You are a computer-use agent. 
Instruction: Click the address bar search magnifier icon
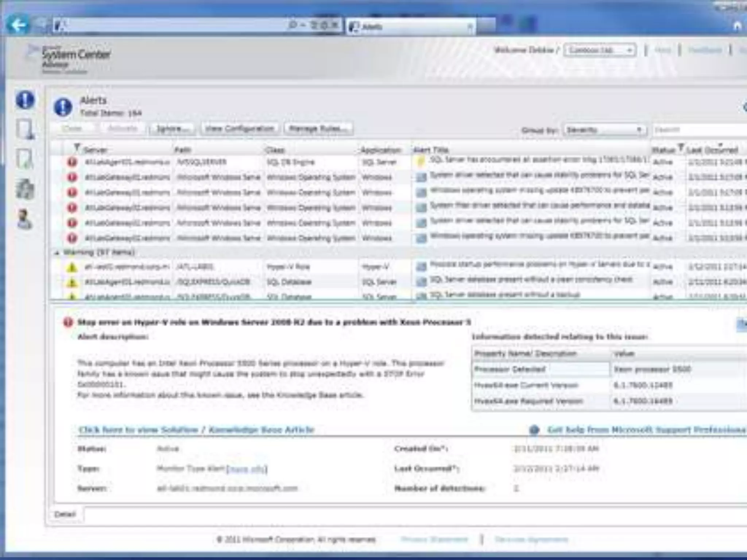[x=292, y=25]
